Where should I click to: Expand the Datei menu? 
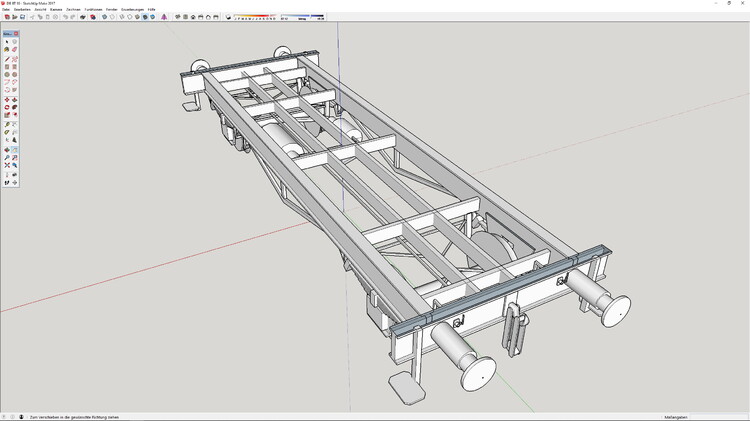[x=6, y=9]
